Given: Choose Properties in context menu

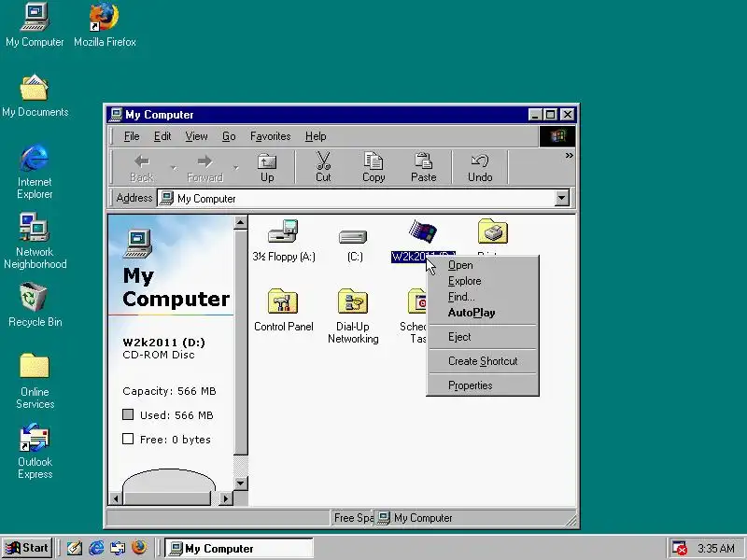Looking at the screenshot, I should coord(483,385).
